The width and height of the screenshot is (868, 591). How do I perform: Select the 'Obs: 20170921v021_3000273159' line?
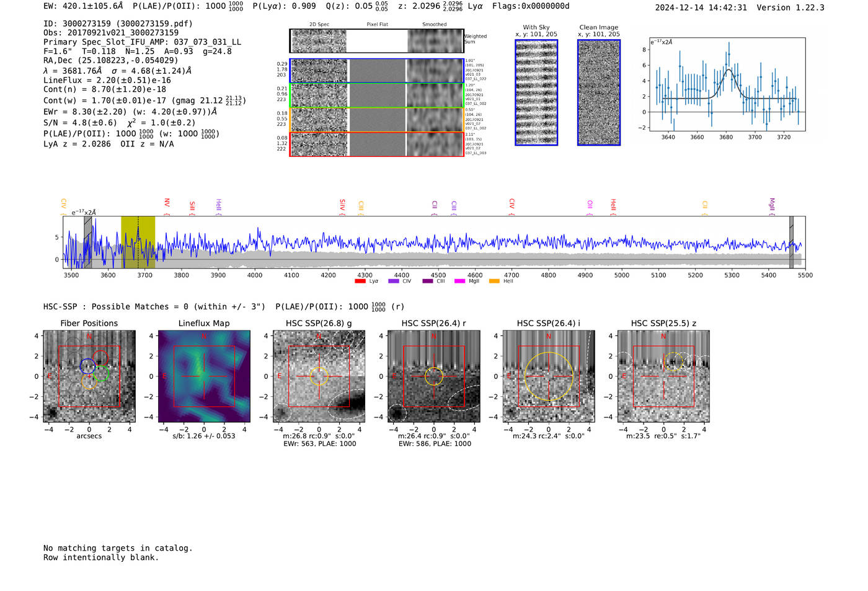(x=111, y=33)
